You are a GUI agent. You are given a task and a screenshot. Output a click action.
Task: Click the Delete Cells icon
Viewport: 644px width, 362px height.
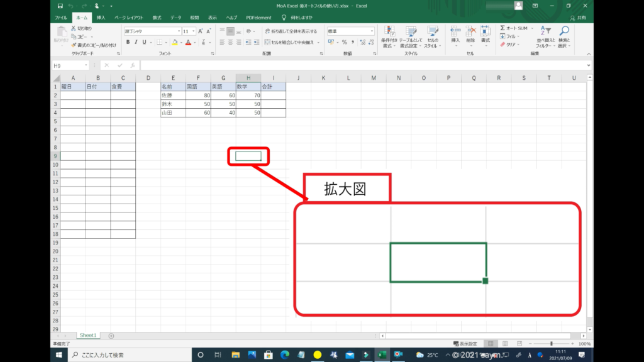[470, 31]
